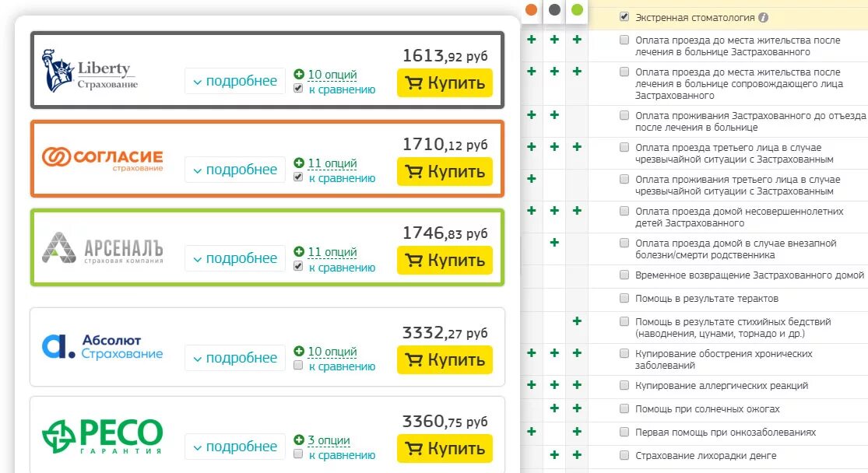Expand подробнее for Арсеналъ
The image size is (868, 473).
click(235, 258)
